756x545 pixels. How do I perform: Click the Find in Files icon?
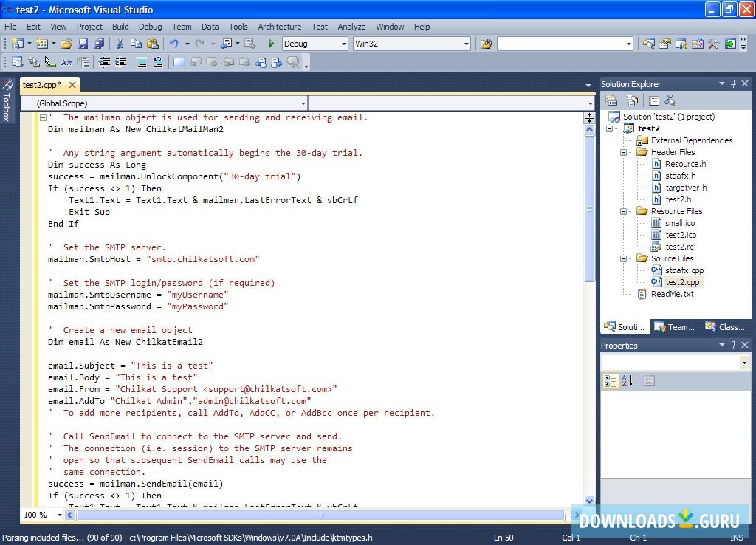486,44
